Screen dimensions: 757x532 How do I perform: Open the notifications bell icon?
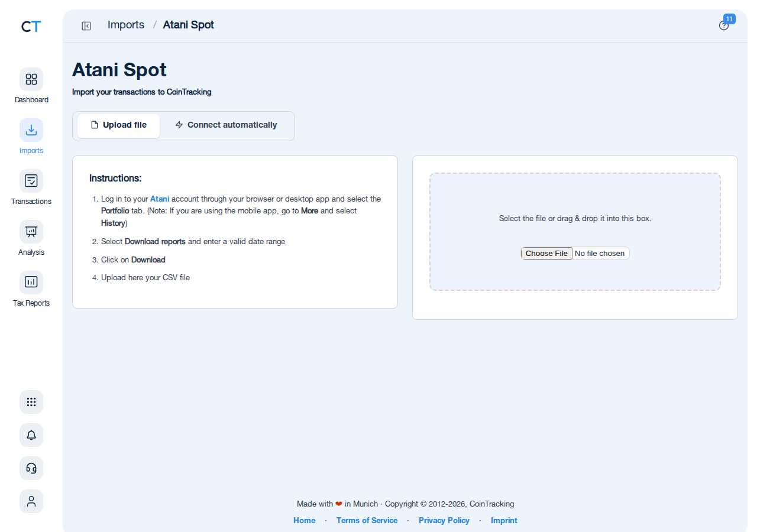pos(31,435)
